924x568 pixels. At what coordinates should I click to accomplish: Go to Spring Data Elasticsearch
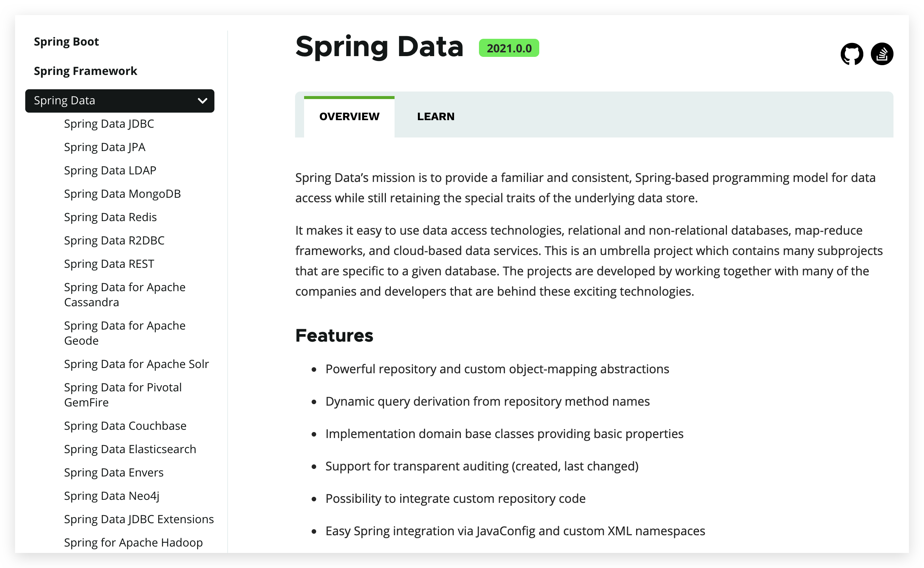click(x=130, y=449)
